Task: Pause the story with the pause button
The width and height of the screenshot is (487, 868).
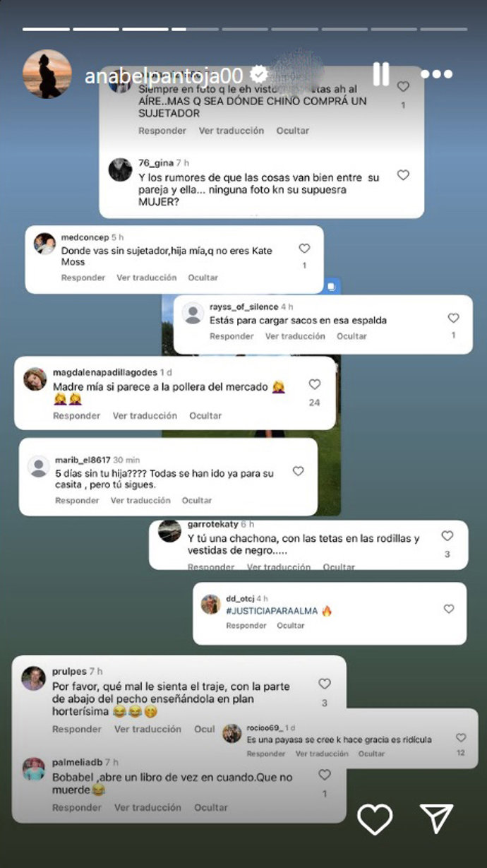Action: [x=381, y=74]
